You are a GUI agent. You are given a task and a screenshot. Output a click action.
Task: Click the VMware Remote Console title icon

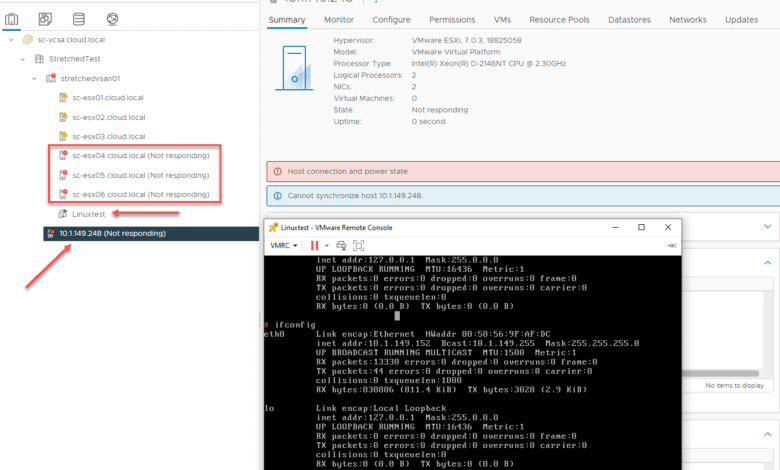(x=273, y=227)
